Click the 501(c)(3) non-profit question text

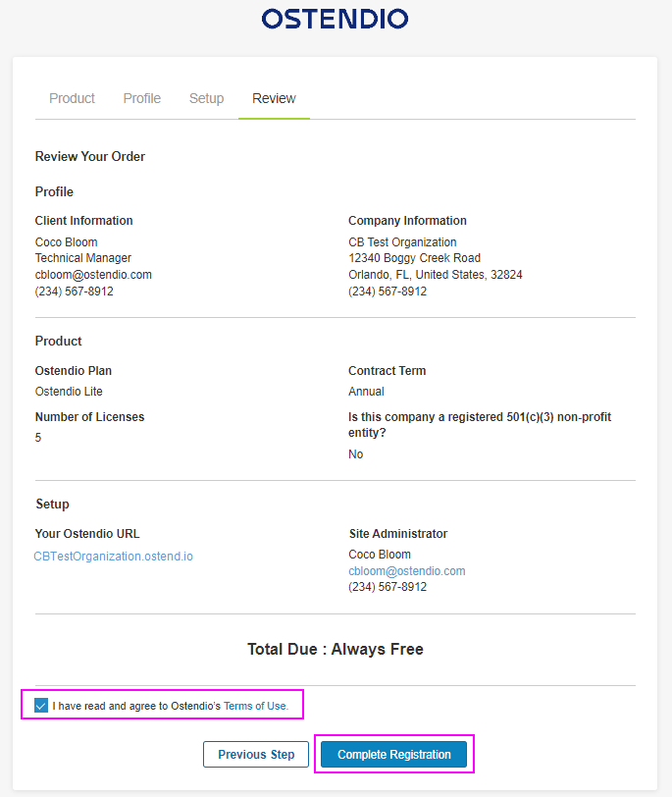coord(480,424)
